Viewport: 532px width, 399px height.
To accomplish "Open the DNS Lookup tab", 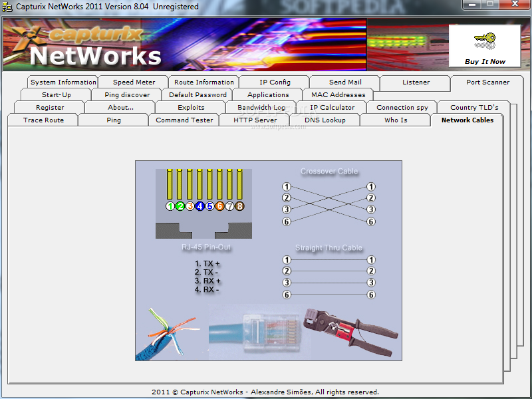I will 325,120.
